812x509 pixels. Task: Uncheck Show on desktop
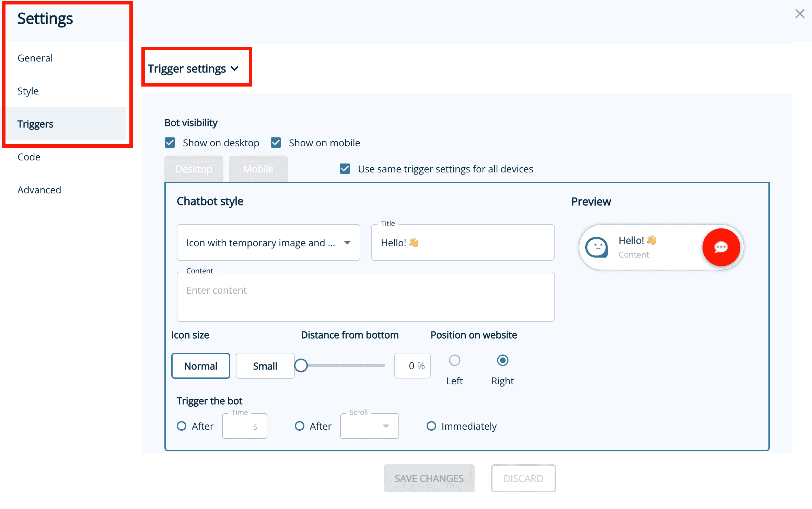coord(170,143)
